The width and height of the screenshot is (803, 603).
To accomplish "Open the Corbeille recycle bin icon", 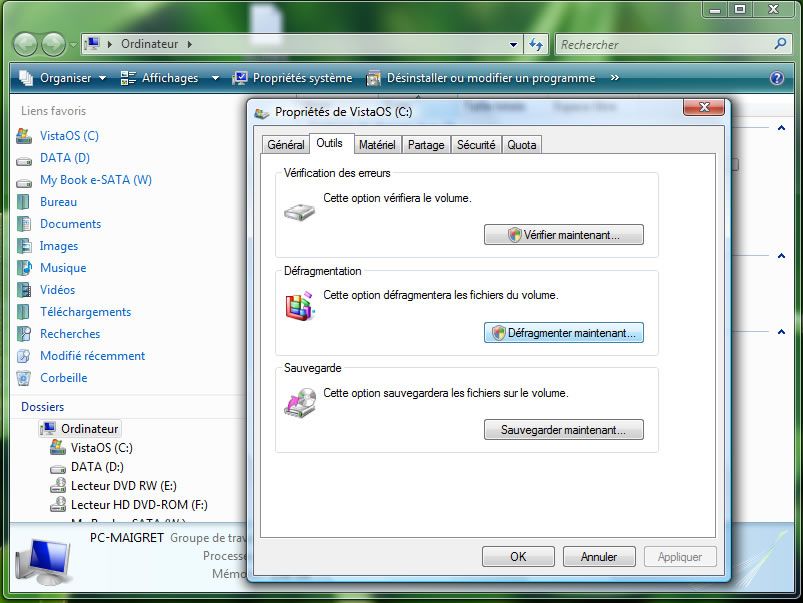I will [24, 378].
